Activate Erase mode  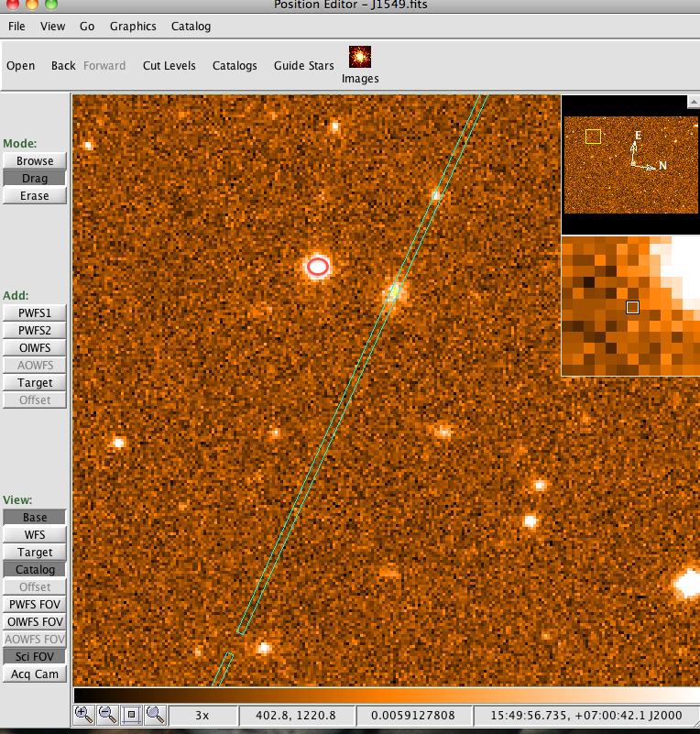click(35, 196)
